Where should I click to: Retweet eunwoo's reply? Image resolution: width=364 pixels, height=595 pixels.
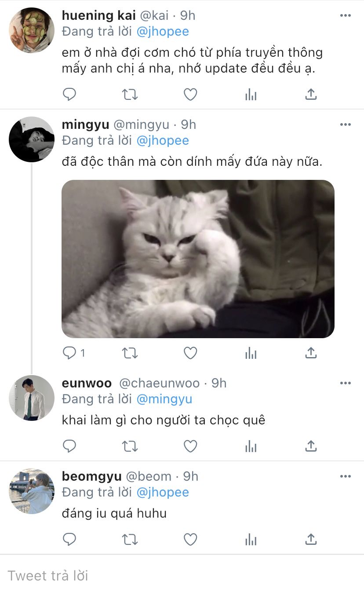130,446
